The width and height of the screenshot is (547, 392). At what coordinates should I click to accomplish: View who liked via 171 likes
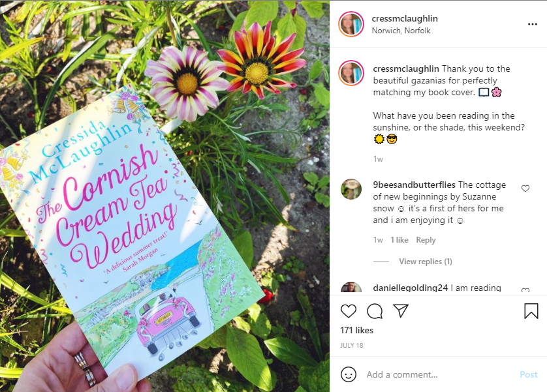click(x=356, y=330)
